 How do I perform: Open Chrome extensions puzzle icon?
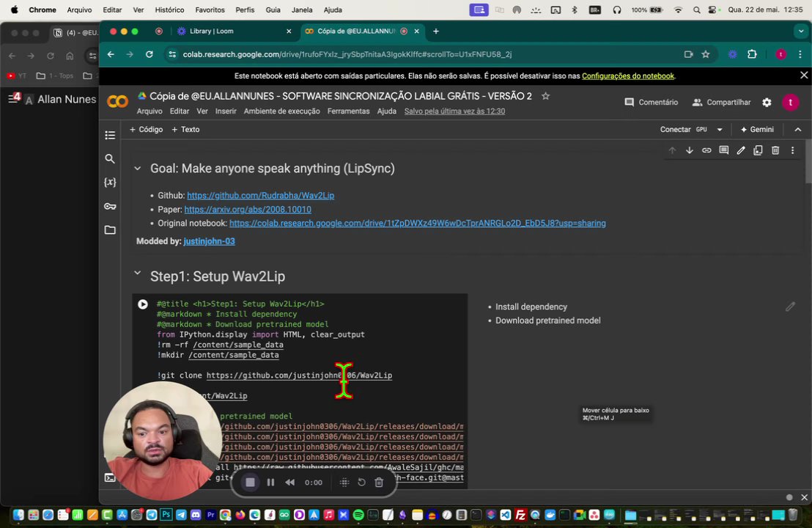(x=752, y=54)
